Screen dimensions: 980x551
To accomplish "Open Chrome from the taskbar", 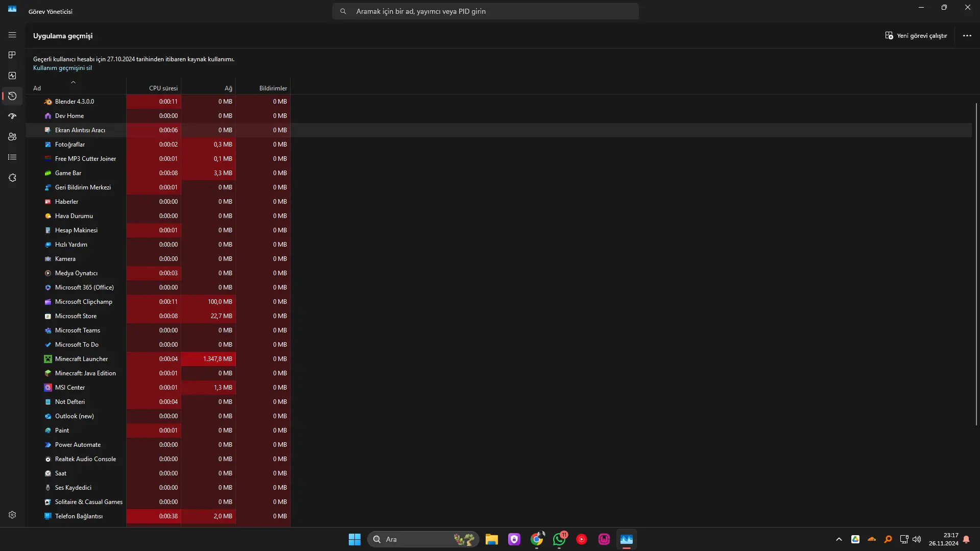I will [537, 539].
